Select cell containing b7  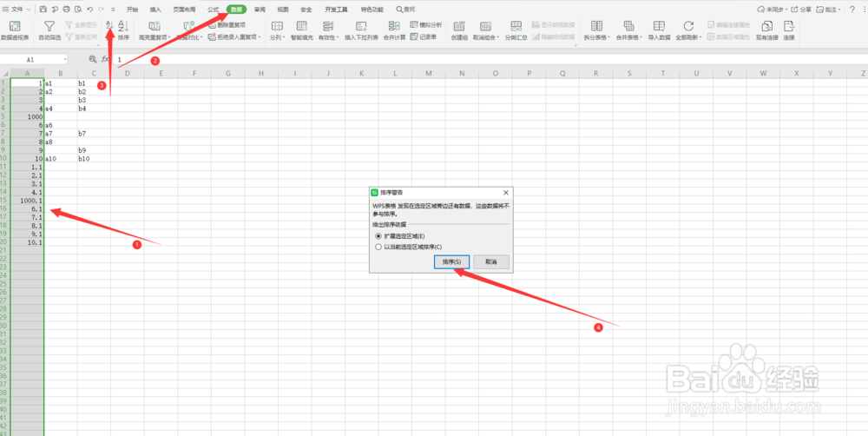(94, 134)
